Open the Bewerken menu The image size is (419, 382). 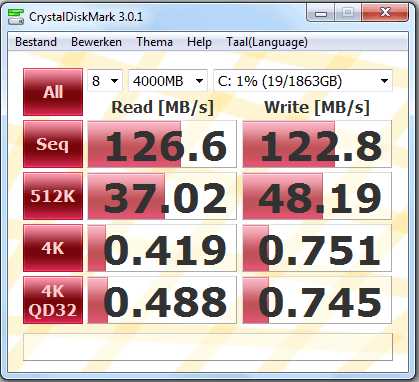[x=96, y=42]
